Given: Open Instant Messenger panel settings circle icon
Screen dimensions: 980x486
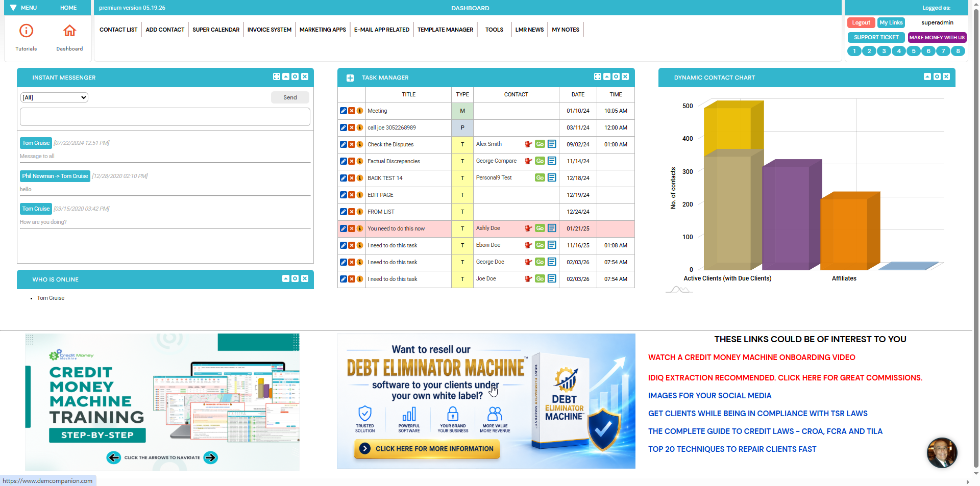Looking at the screenshot, I should (x=295, y=76).
